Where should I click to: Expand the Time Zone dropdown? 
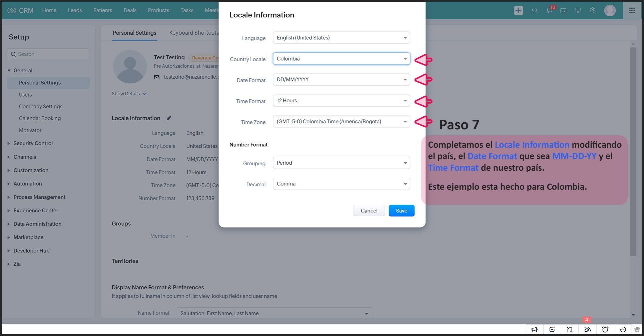click(341, 122)
